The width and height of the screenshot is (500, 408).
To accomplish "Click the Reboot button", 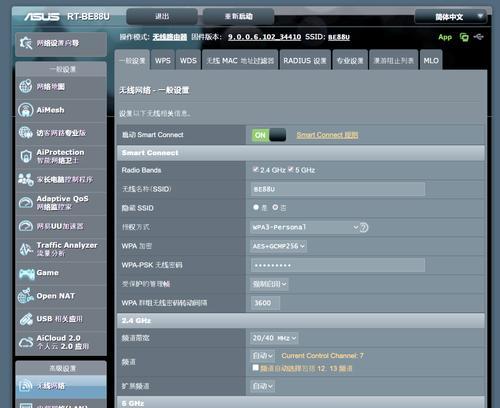I will pyautogui.click(x=238, y=16).
